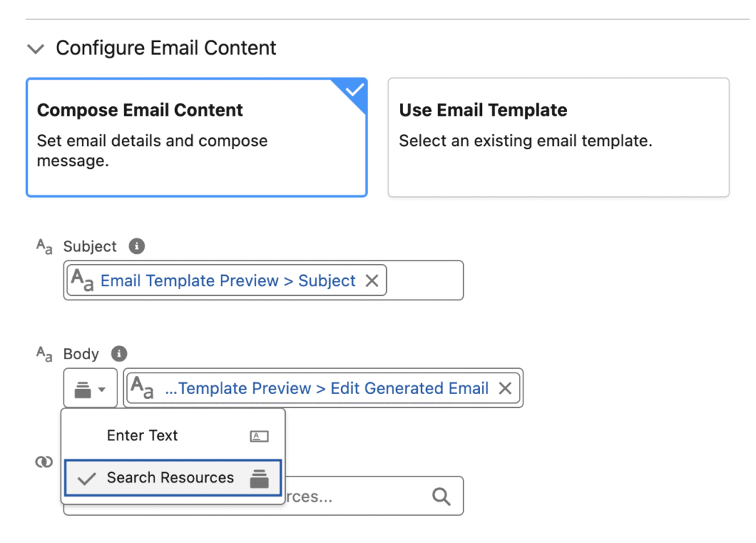This screenshot has height=543, width=756.
Task: Collapse the Configure Email Content section
Action: click(35, 49)
